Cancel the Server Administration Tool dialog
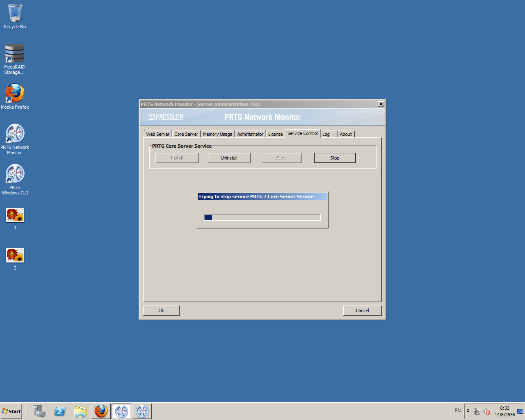 362,310
